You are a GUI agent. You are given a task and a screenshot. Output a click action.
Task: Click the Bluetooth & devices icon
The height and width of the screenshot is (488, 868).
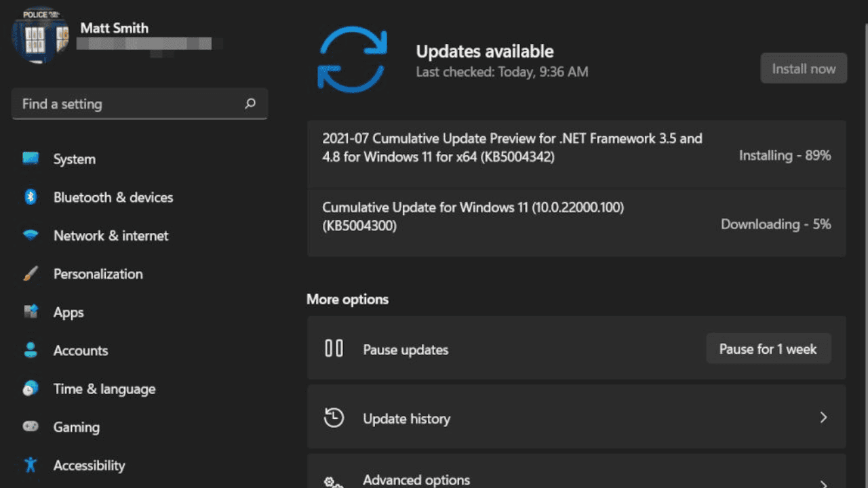click(x=31, y=197)
